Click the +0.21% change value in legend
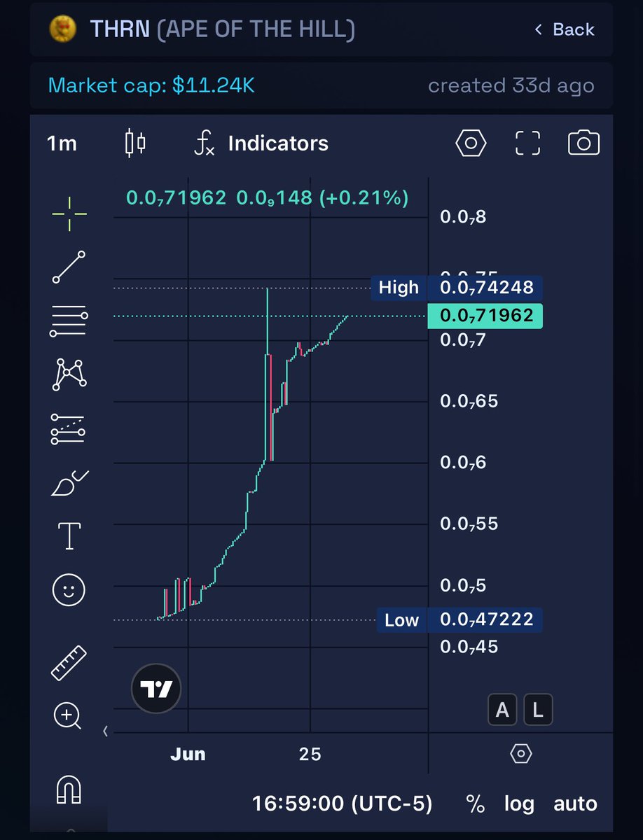Screen dimensions: 643x840 [x=364, y=198]
